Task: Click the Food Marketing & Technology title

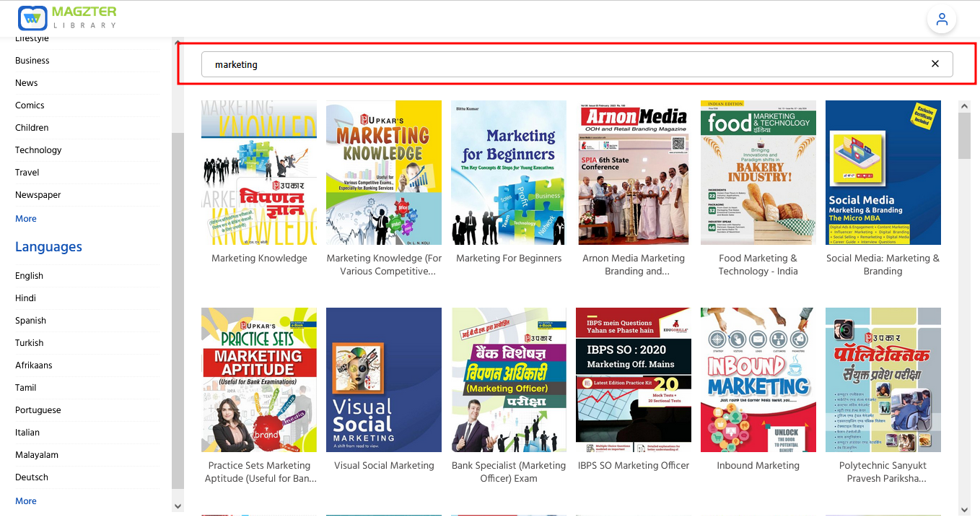Action: pyautogui.click(x=758, y=264)
